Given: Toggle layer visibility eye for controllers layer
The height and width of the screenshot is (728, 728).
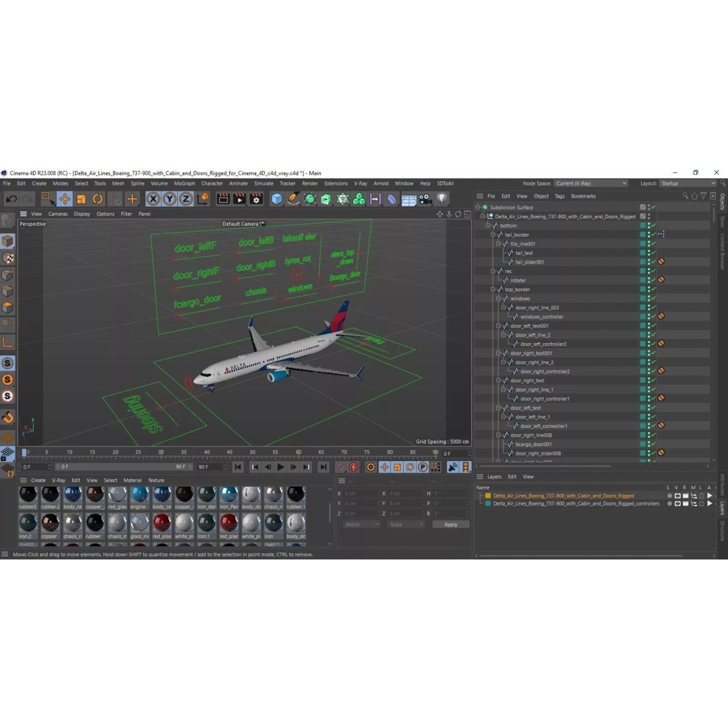Looking at the screenshot, I should click(677, 504).
